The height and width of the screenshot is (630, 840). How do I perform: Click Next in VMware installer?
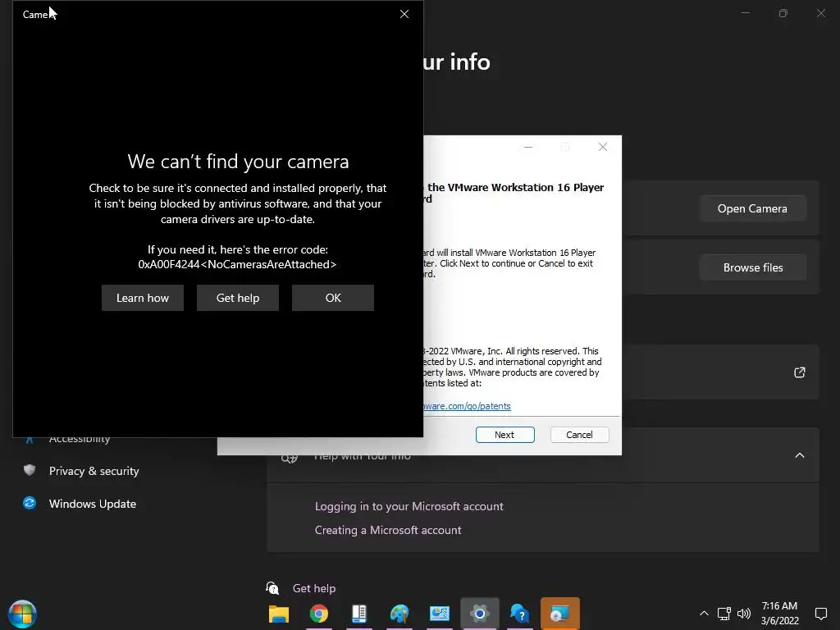pyautogui.click(x=504, y=435)
